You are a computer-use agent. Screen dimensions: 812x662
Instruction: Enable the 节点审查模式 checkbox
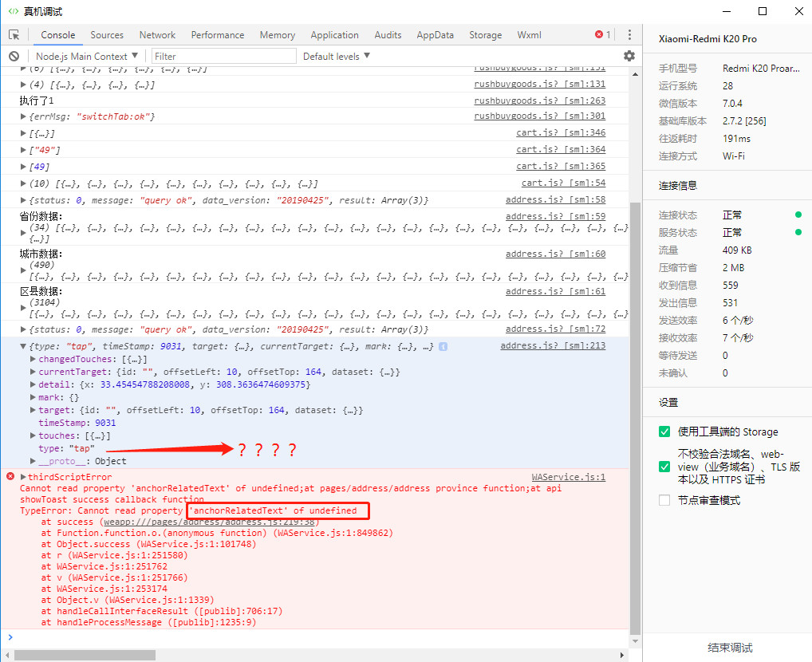(664, 500)
